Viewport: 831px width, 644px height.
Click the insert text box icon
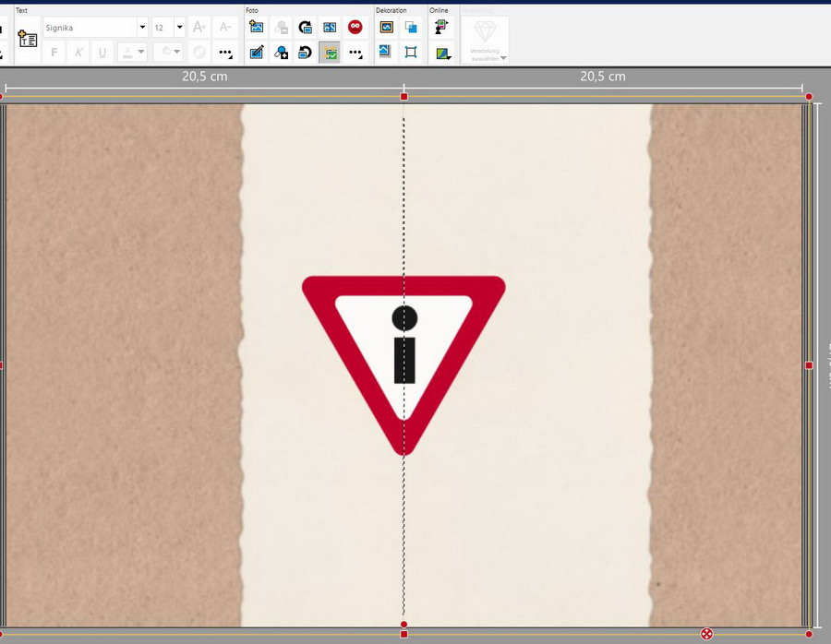pos(27,40)
